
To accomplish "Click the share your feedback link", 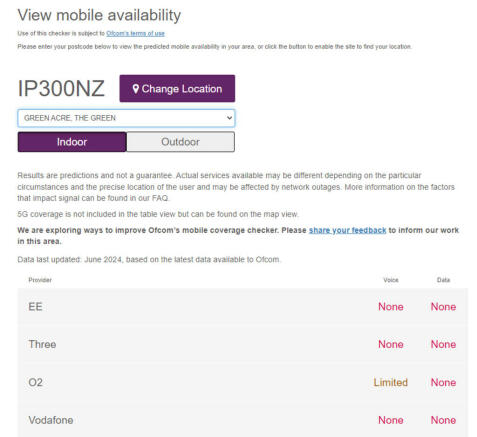I will pyautogui.click(x=347, y=230).
